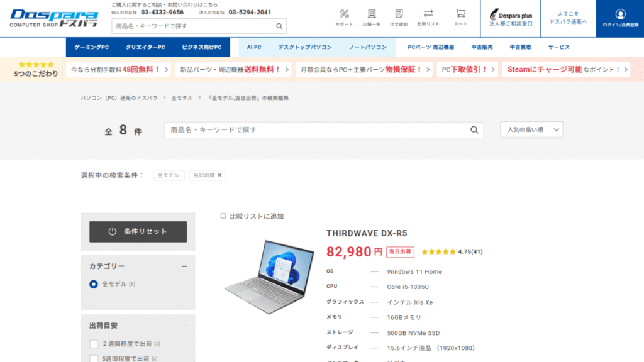The height and width of the screenshot is (362, 644).
Task: Open the shopping cart (カート) icon
Action: click(x=460, y=14)
